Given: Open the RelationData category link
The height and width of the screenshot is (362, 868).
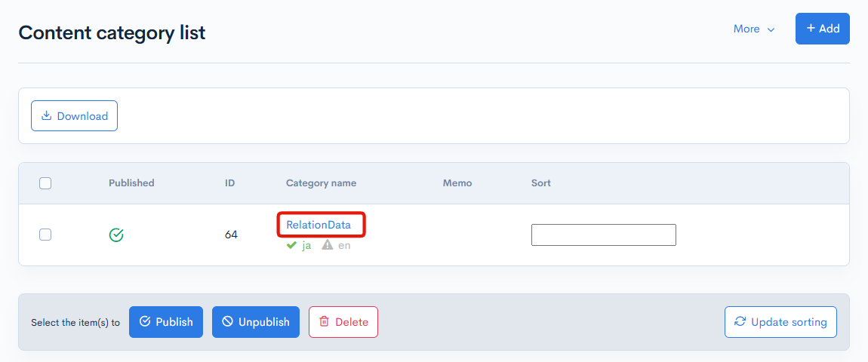Looking at the screenshot, I should point(319,225).
